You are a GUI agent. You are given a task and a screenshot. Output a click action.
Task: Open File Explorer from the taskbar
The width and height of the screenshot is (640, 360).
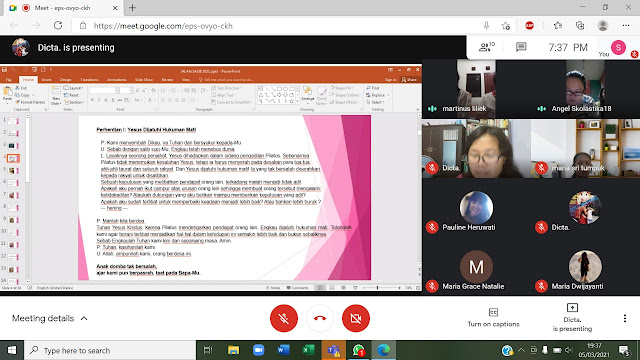pyautogui.click(x=233, y=350)
